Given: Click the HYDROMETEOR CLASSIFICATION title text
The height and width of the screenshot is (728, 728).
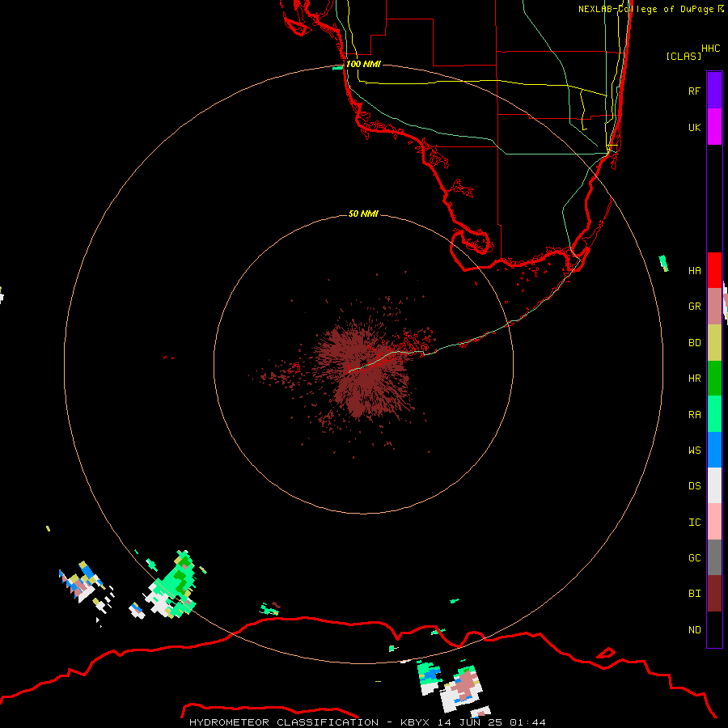Looking at the screenshot, I should tap(284, 722).
